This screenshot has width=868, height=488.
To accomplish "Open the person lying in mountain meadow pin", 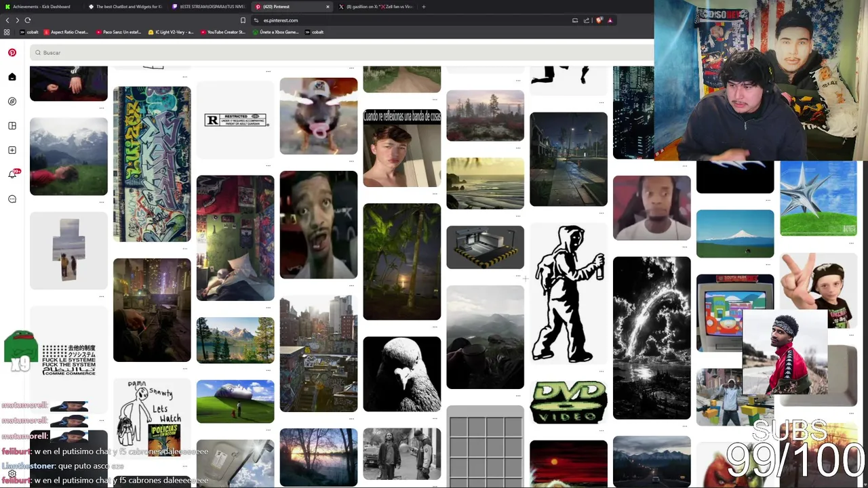I will click(x=68, y=157).
